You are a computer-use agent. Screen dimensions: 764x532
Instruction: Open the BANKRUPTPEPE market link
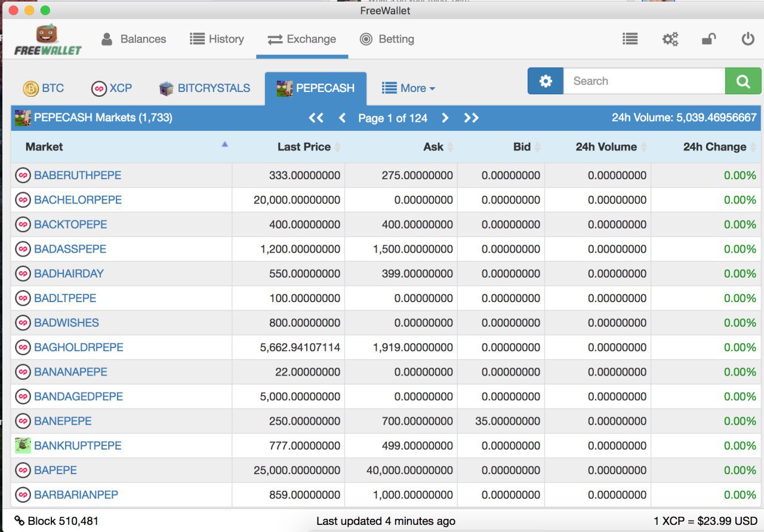78,445
